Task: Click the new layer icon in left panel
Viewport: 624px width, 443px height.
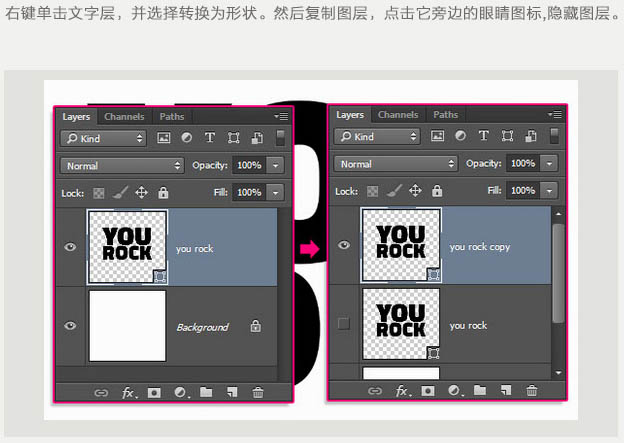Action: [x=232, y=393]
